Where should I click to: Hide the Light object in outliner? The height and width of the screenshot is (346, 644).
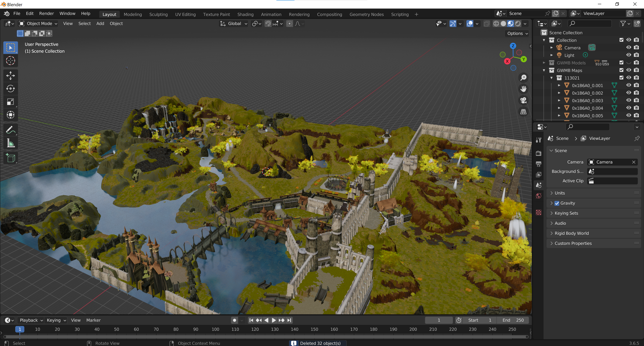(629, 55)
